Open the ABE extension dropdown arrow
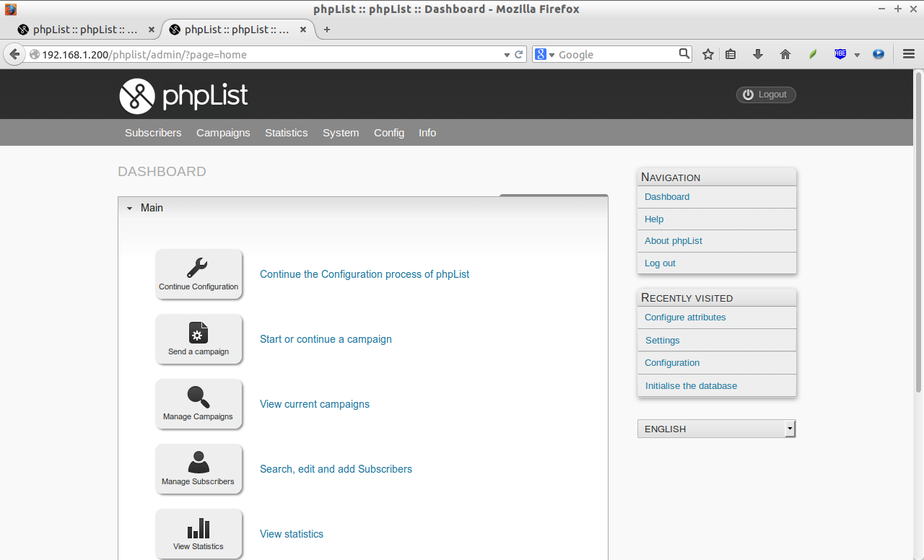This screenshot has height=560, width=924. point(857,55)
